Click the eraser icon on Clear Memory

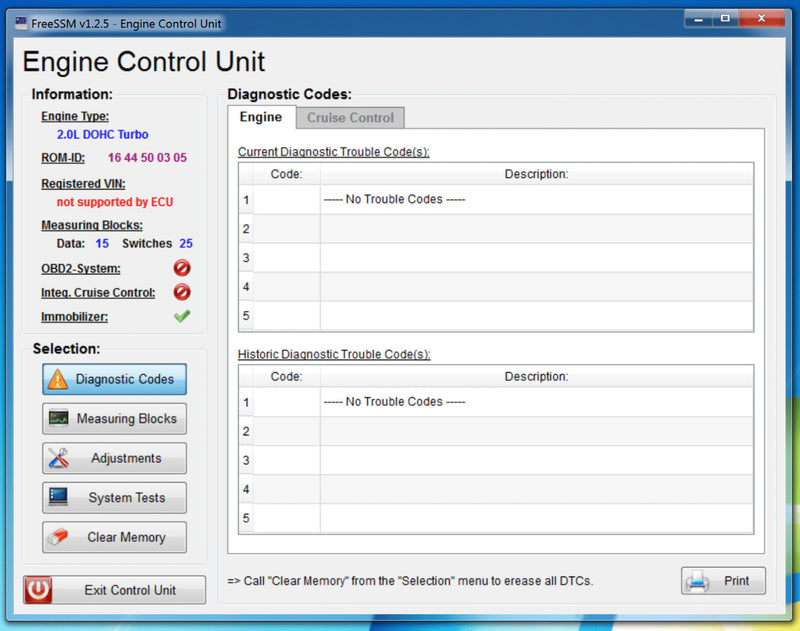58,536
